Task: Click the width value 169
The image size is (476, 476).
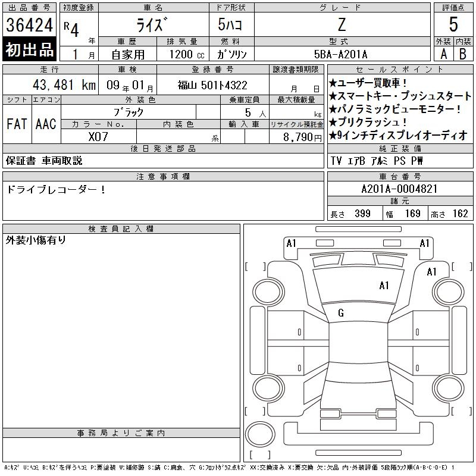Action: 412,214
